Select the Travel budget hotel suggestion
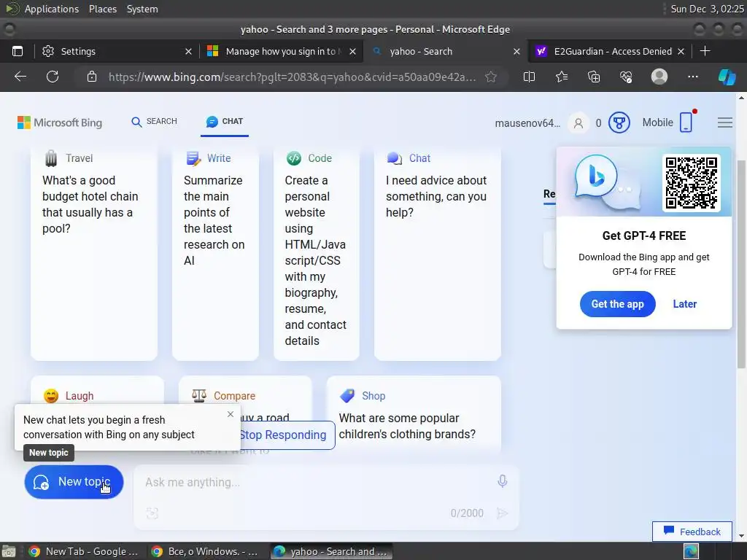 pos(94,253)
